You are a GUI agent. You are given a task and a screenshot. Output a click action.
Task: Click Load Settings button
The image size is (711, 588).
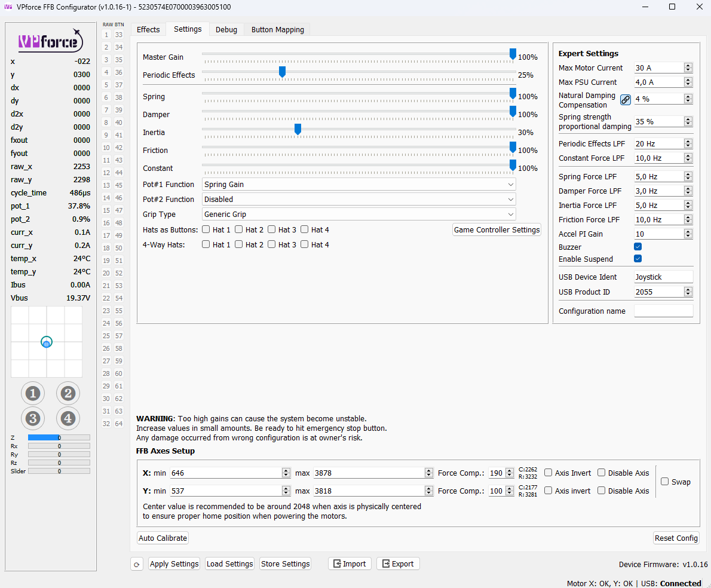(x=230, y=563)
